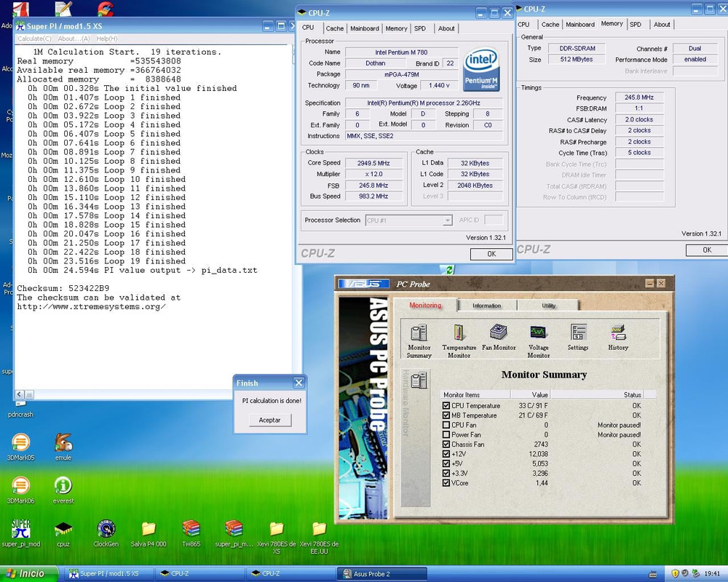The image size is (728, 582).
Task: Select super_pi_mod desktop icon
Action: pyautogui.click(x=21, y=534)
